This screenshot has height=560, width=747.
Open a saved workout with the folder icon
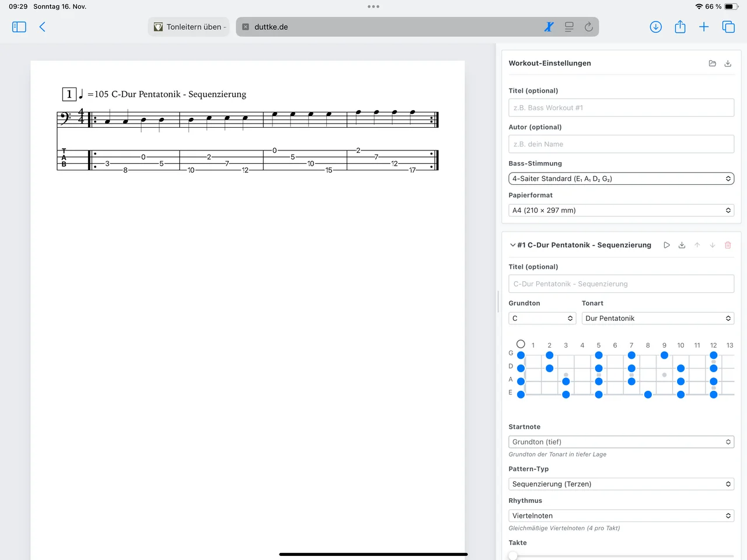coord(712,64)
